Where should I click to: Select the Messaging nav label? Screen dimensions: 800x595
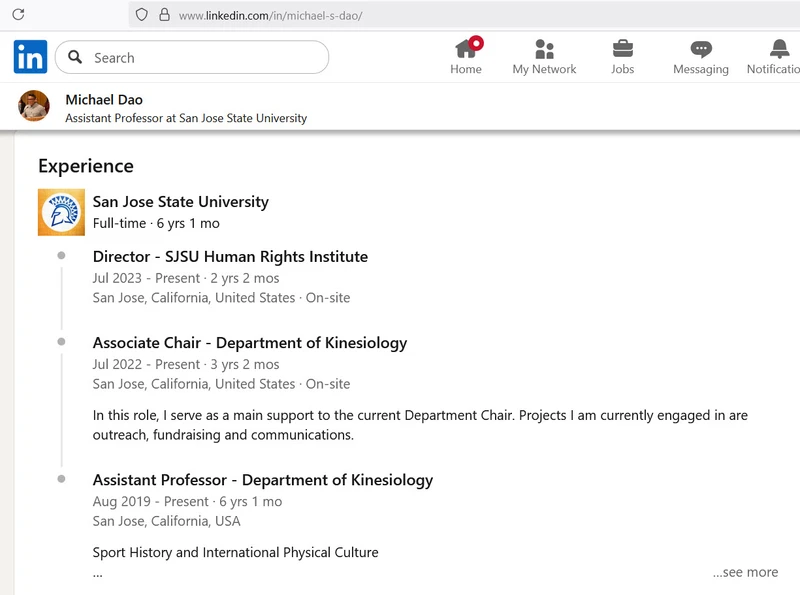tap(701, 69)
